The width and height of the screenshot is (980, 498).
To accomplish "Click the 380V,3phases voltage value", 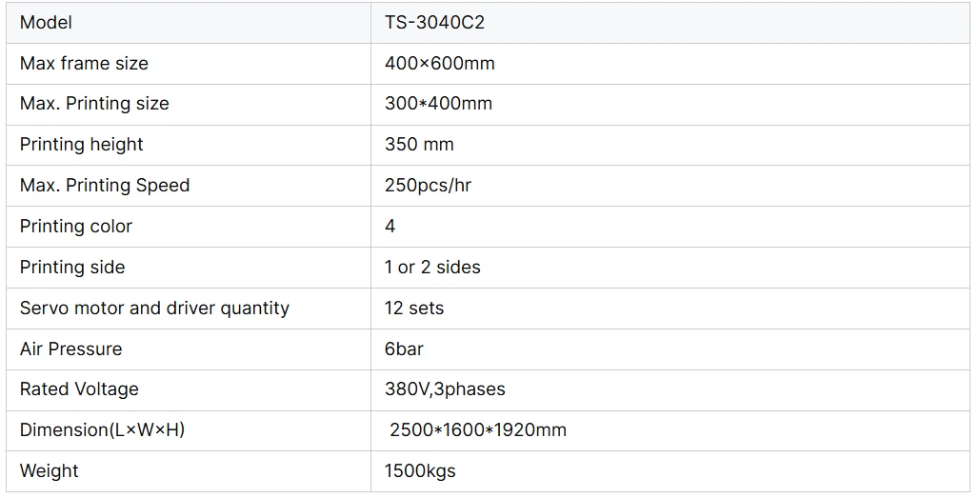I will (x=445, y=389).
